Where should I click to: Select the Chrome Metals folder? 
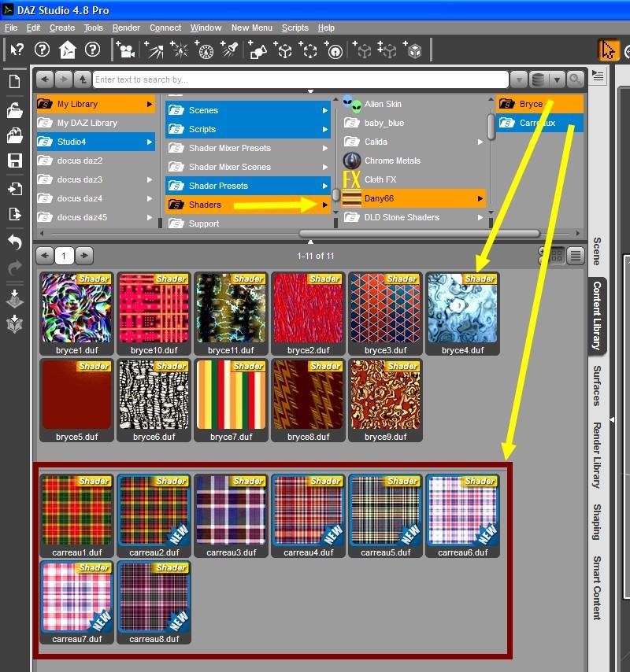(413, 161)
